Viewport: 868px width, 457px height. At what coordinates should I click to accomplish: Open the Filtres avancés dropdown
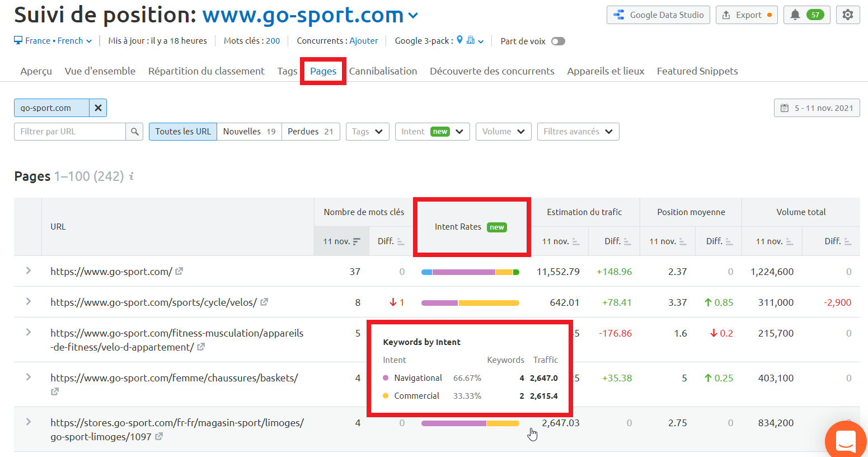pyautogui.click(x=578, y=132)
